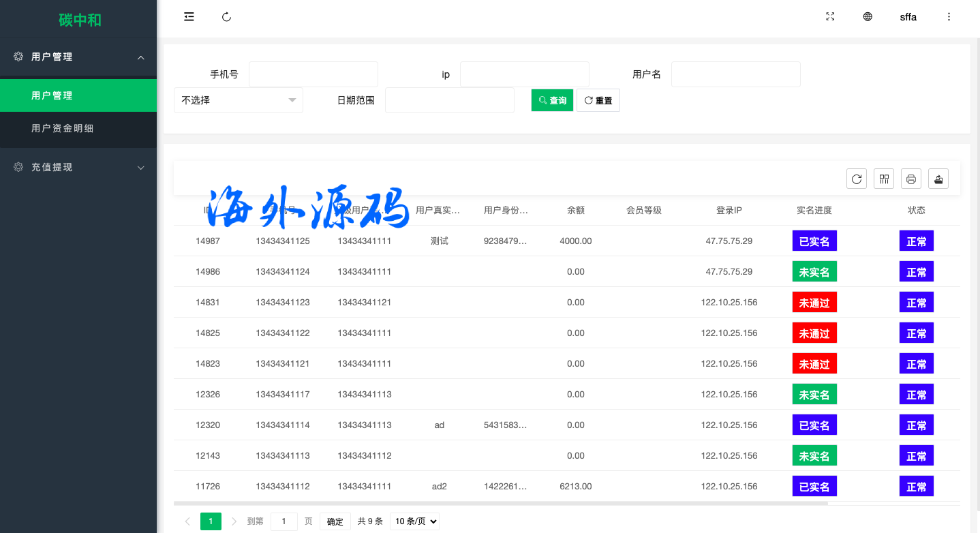Toggle 正常 status for user 14986
The height and width of the screenshot is (533, 980).
(x=916, y=272)
